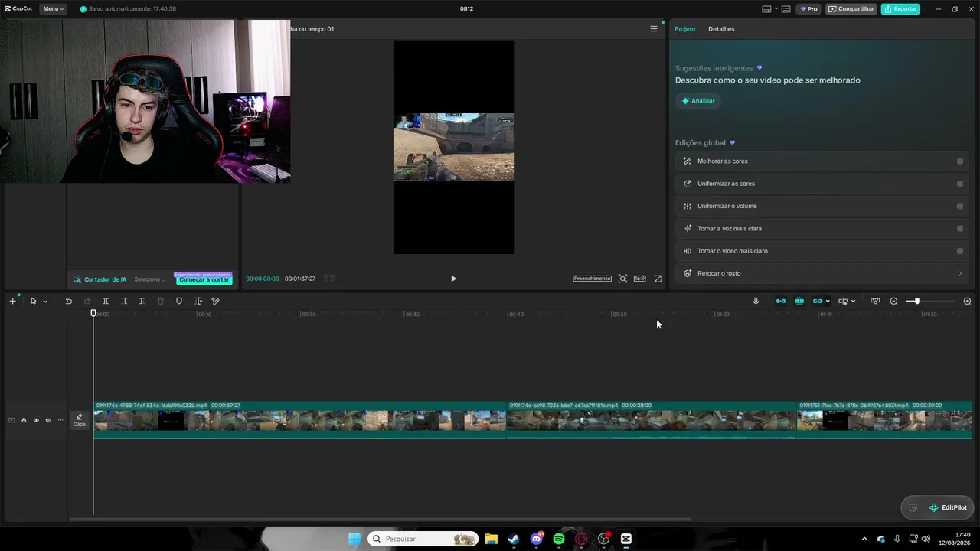Toggle main track magnet
Screen dimensions: 980x551
click(781, 301)
